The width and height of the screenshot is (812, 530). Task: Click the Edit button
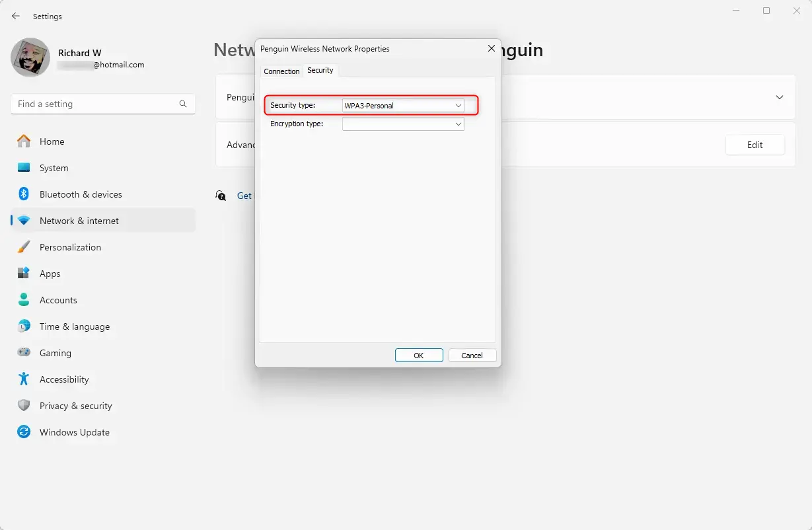pyautogui.click(x=755, y=145)
